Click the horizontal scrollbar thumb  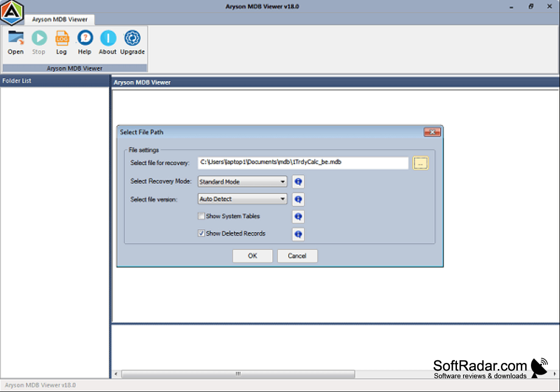pyautogui.click(x=238, y=374)
